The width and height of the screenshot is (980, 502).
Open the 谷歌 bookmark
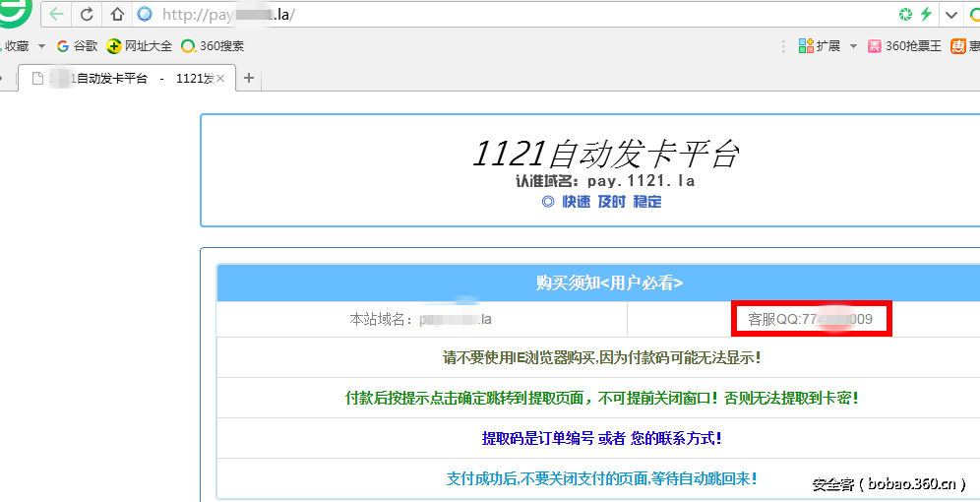(77, 45)
